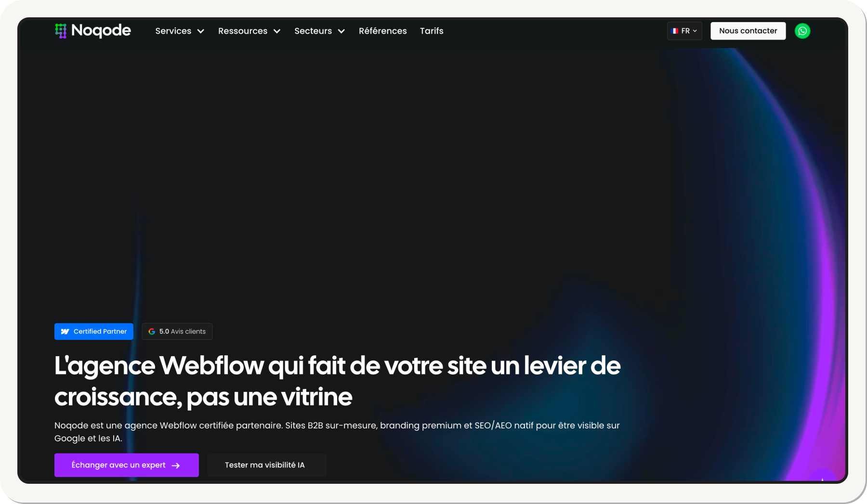
Task: Click the Noqode logo icon
Action: pyautogui.click(x=61, y=31)
